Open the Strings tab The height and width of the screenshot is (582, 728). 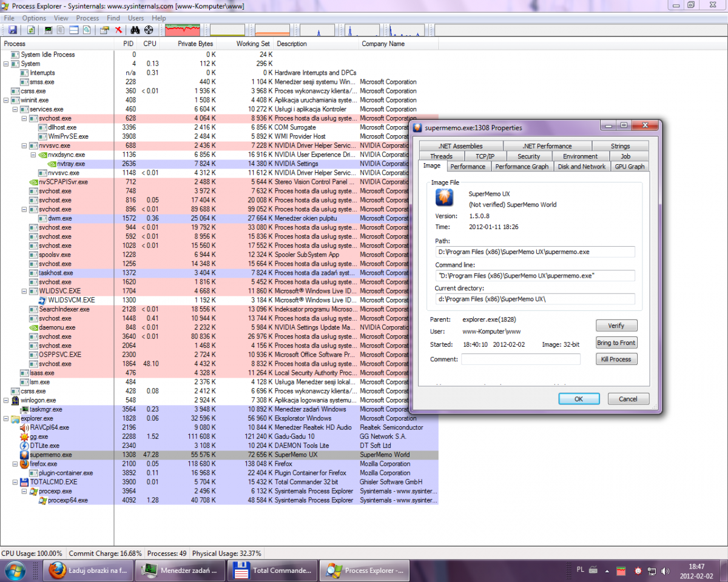click(620, 145)
